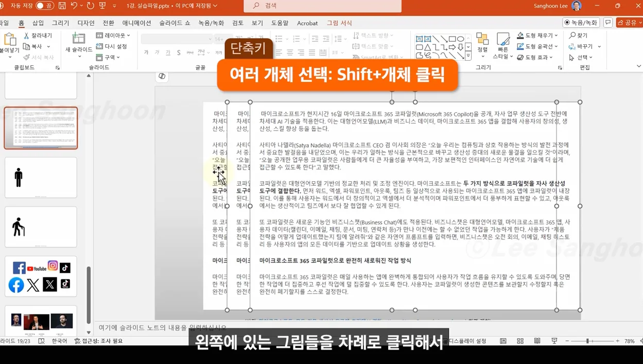Select the social media logos slide thumbnail
Viewport: 643px width, 364px height.
click(41, 276)
